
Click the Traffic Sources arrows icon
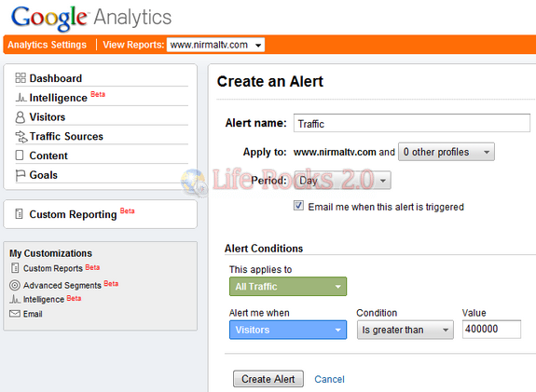coord(21,137)
